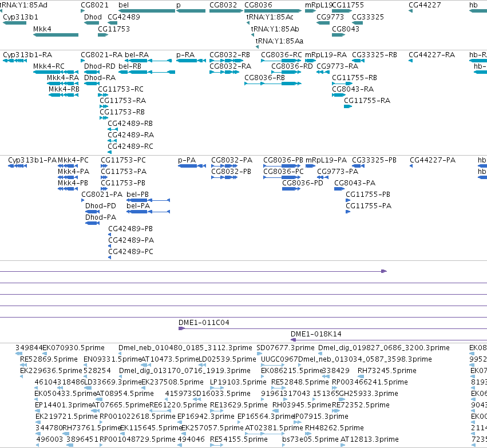487x448 pixels.
Task: Click the tRNA:Y1:85Ac gene label
Action: pyautogui.click(x=270, y=17)
